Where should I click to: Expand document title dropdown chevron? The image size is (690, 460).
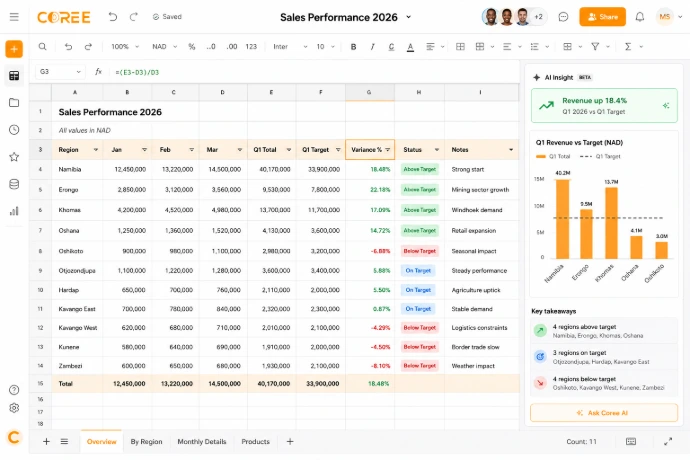tap(408, 17)
